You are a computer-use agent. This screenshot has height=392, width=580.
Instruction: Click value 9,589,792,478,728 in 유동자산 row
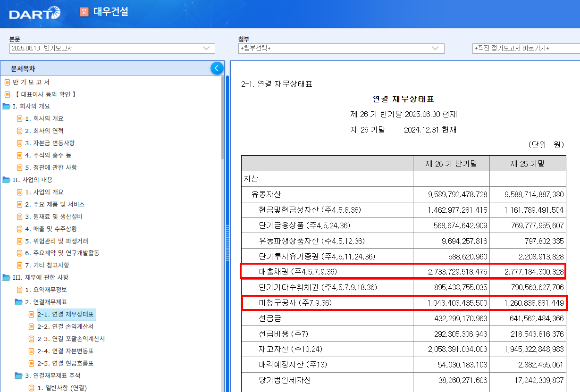pyautogui.click(x=458, y=194)
